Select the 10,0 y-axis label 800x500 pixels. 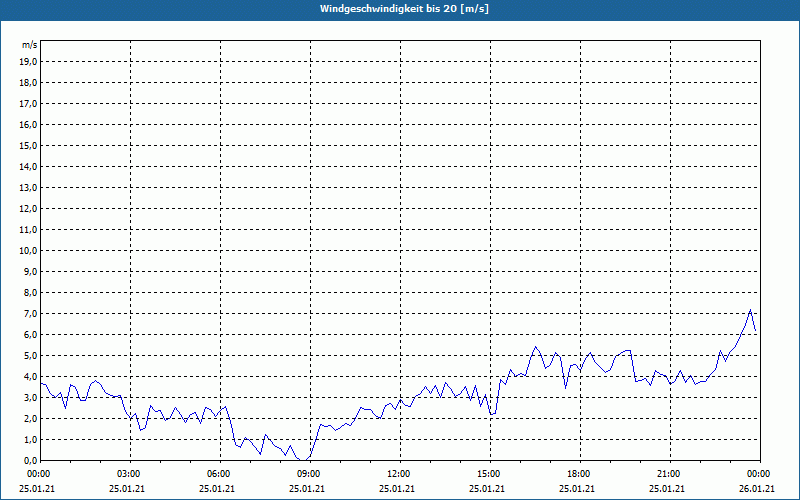pyautogui.click(x=29, y=251)
